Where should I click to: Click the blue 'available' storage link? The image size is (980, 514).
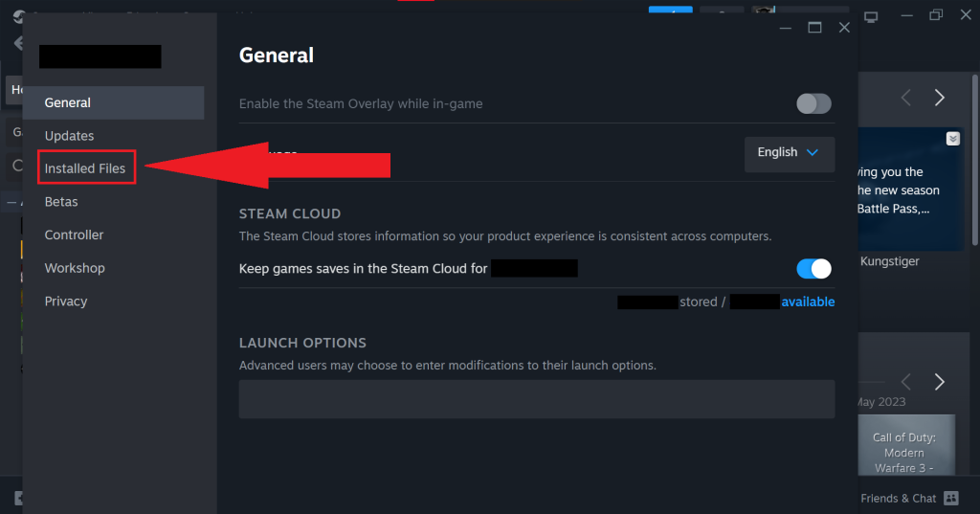[808, 302]
